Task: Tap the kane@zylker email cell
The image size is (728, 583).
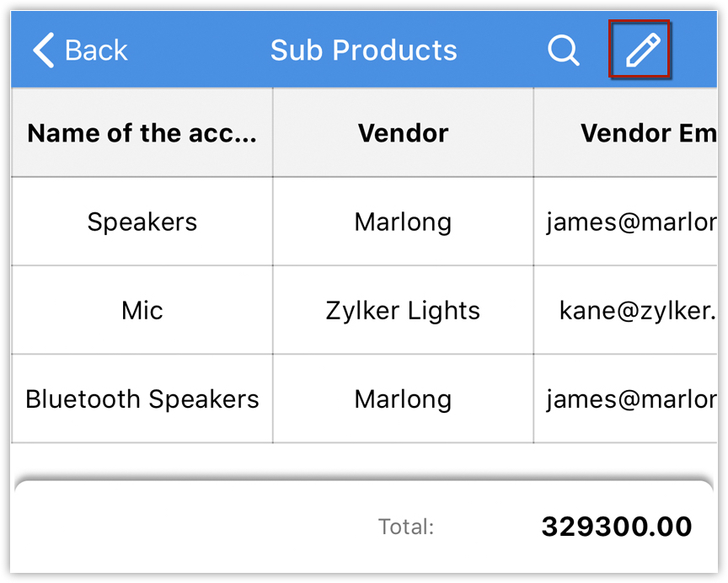Action: pyautogui.click(x=636, y=311)
